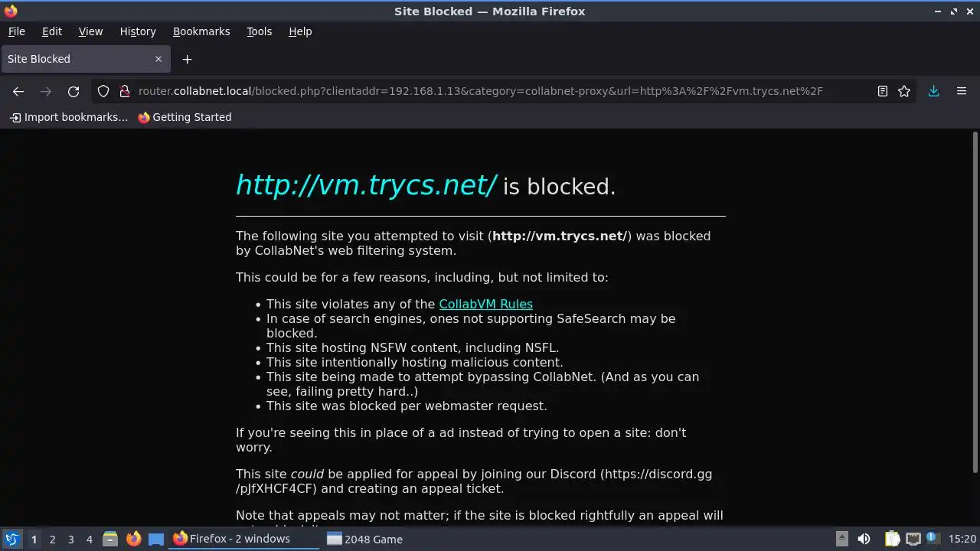Reload the blocked page
This screenshot has height=551, width=980.
click(73, 91)
